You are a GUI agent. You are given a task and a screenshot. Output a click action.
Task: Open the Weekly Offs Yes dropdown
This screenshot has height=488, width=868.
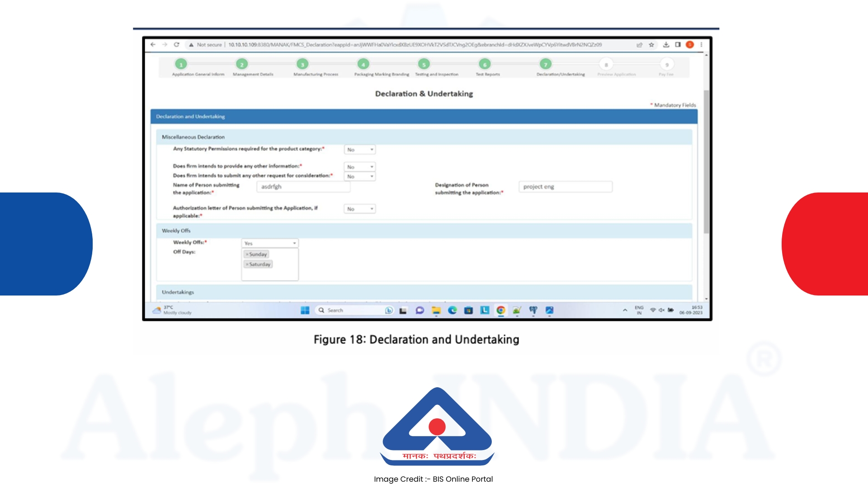tap(270, 243)
